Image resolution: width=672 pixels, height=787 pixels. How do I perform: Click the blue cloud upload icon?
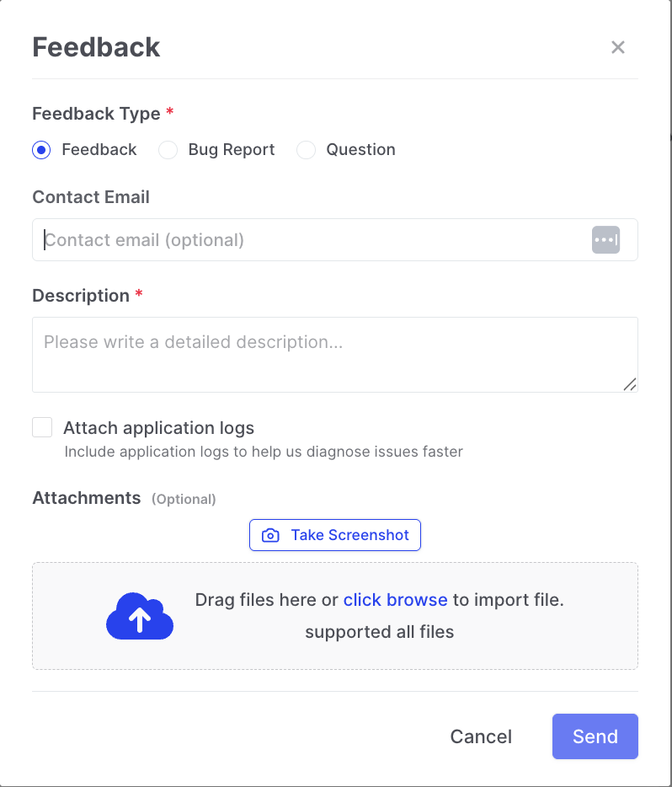click(x=140, y=616)
